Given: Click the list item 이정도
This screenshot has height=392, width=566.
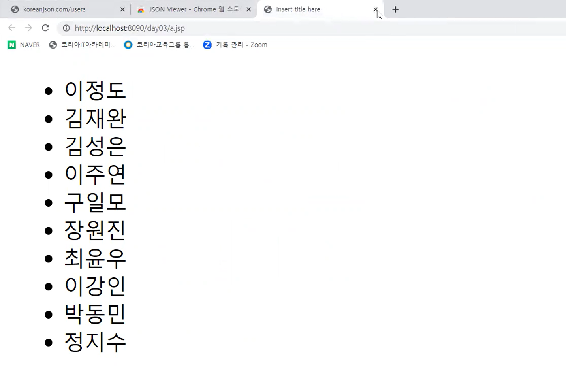Looking at the screenshot, I should [95, 90].
